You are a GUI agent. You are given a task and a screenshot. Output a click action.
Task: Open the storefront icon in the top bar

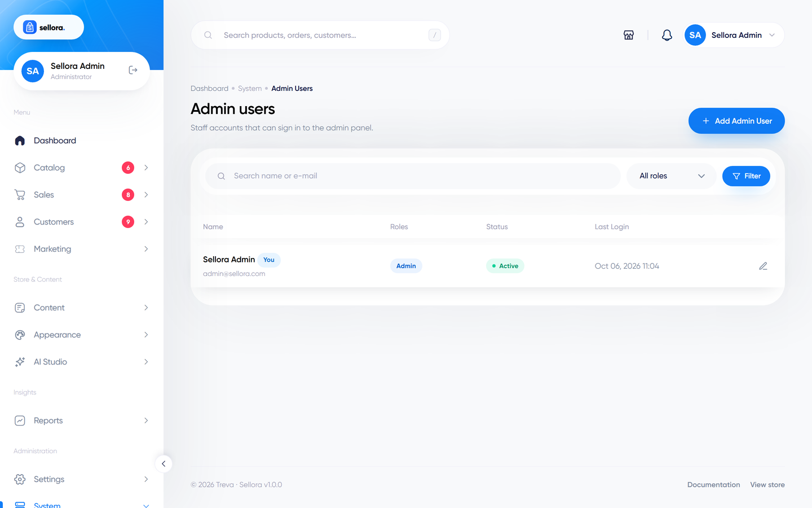[629, 35]
